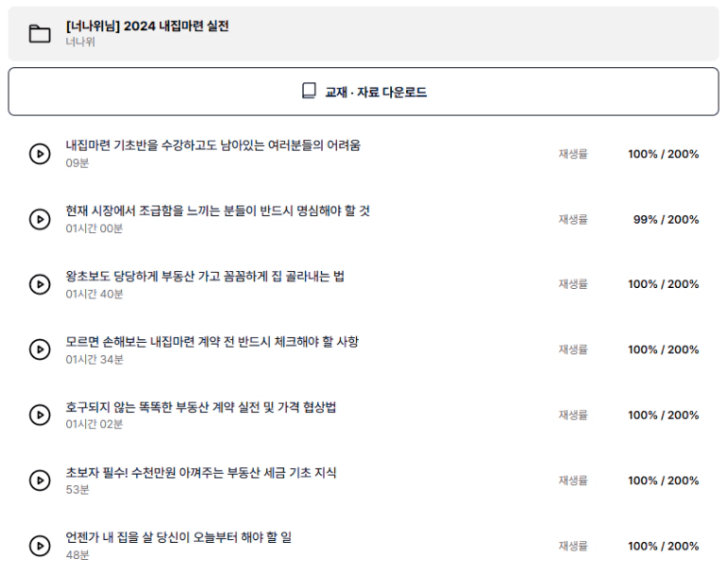
Task: Click the 01시간 40분 duration text
Action: (x=94, y=294)
